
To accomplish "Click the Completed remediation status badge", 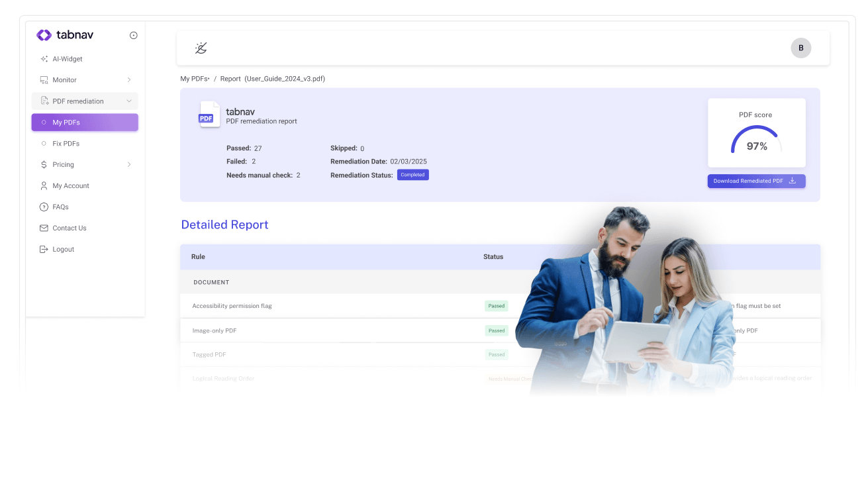I will [x=412, y=175].
